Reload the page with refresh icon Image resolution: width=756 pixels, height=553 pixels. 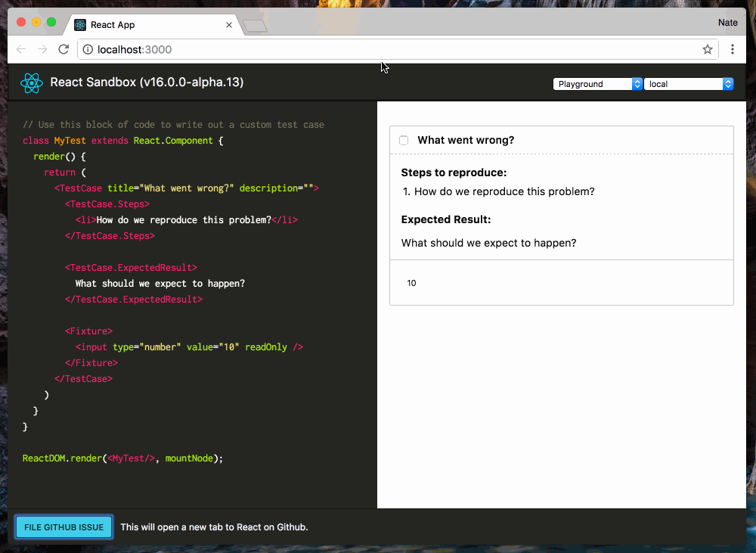click(64, 49)
